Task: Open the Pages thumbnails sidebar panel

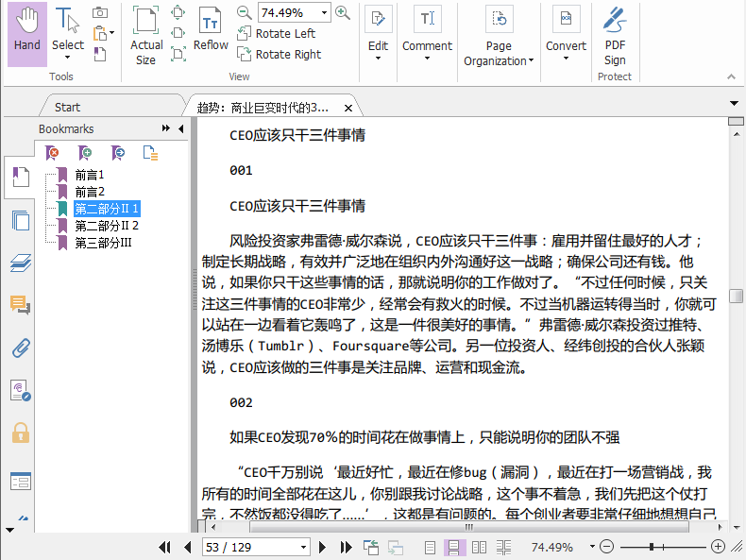Action: [21, 221]
